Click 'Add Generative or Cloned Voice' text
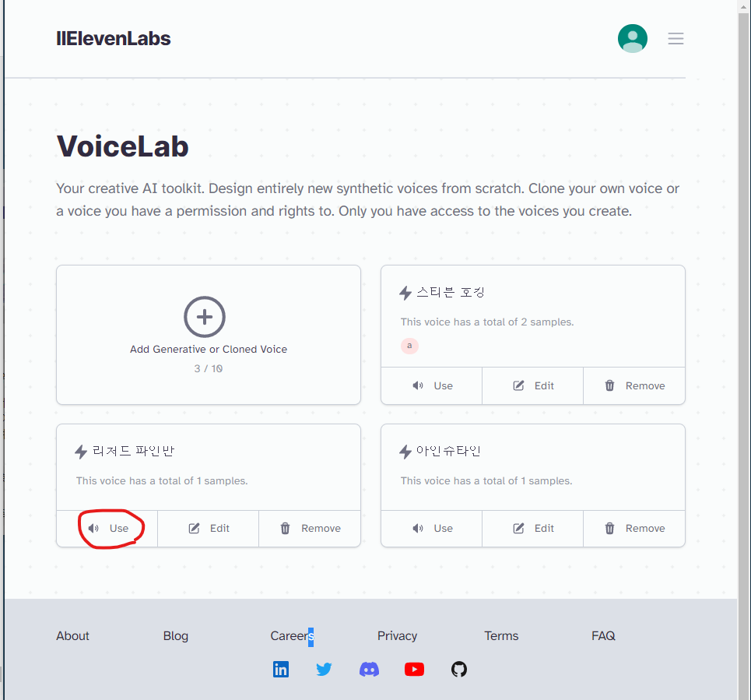The height and width of the screenshot is (700, 751). (209, 350)
